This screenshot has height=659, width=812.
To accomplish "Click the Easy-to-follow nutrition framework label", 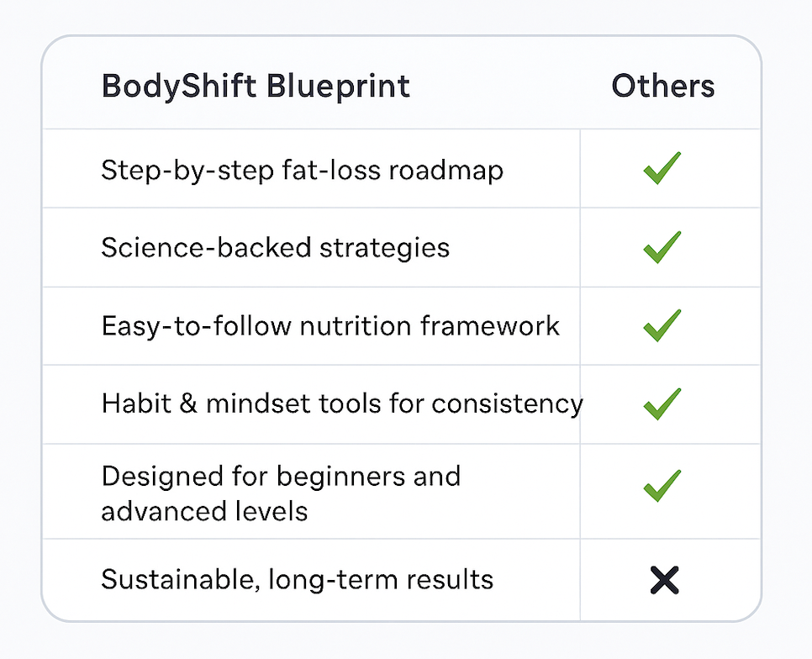I will click(x=330, y=325).
